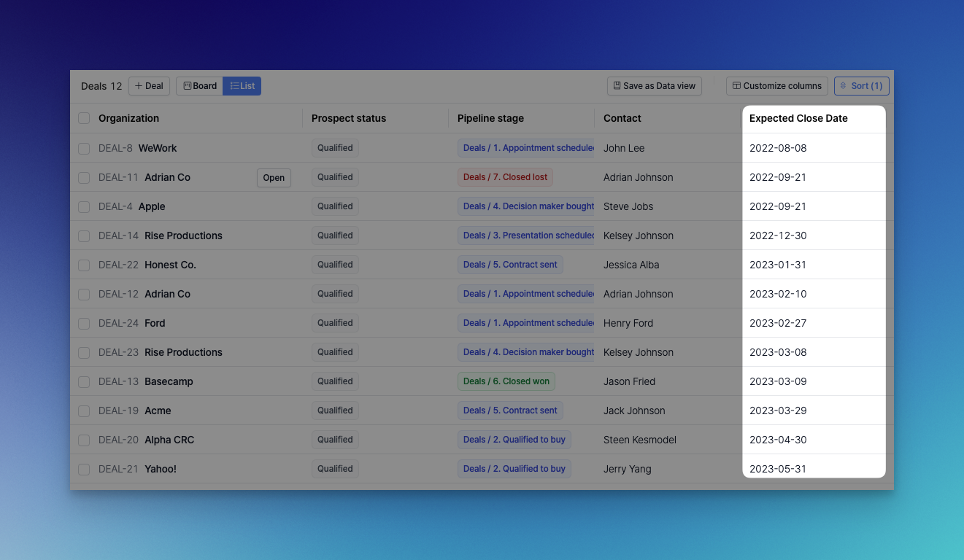Select contact John Lee
The image size is (964, 560).
tap(624, 148)
